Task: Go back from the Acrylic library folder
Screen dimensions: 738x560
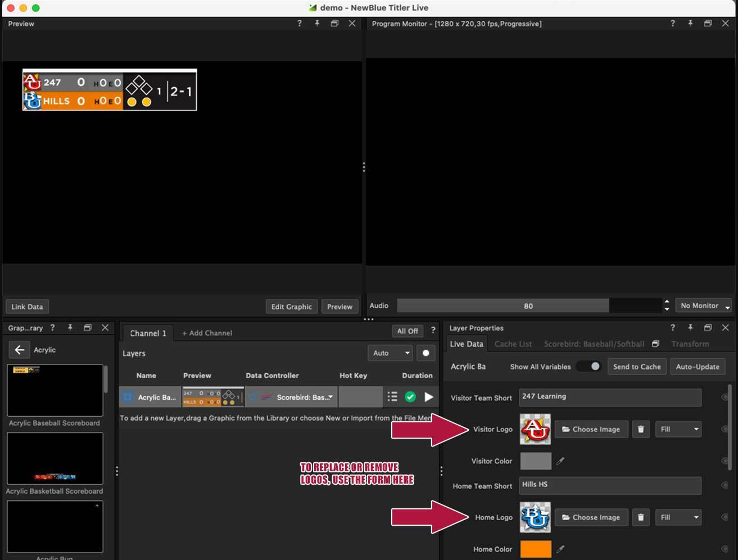Action: [19, 350]
